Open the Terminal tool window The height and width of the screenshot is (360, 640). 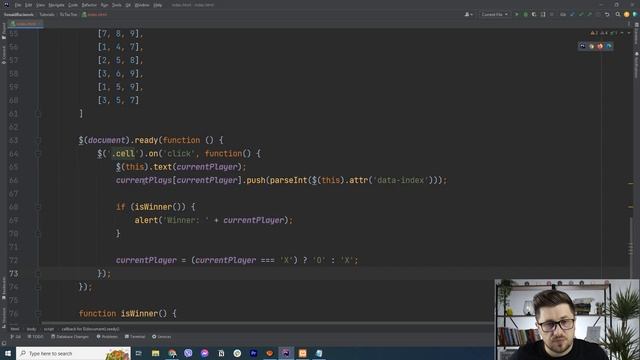[135, 337]
